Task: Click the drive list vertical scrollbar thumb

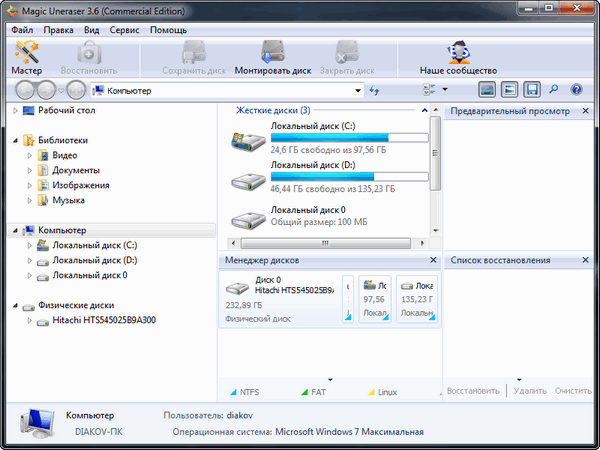Action: [435, 153]
